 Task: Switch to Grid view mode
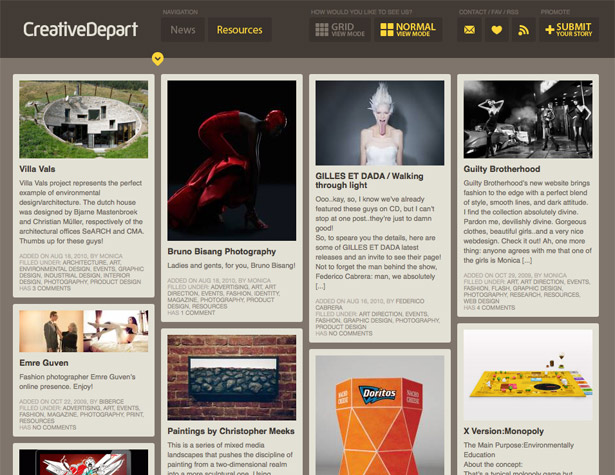tap(340, 30)
